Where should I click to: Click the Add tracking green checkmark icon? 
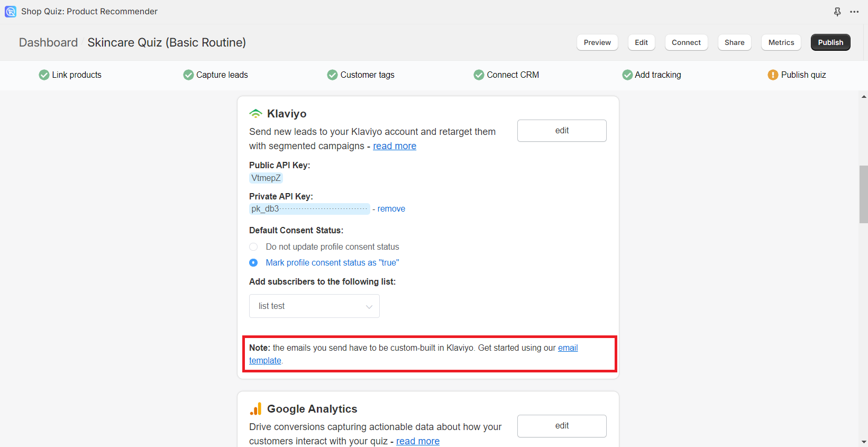click(627, 75)
